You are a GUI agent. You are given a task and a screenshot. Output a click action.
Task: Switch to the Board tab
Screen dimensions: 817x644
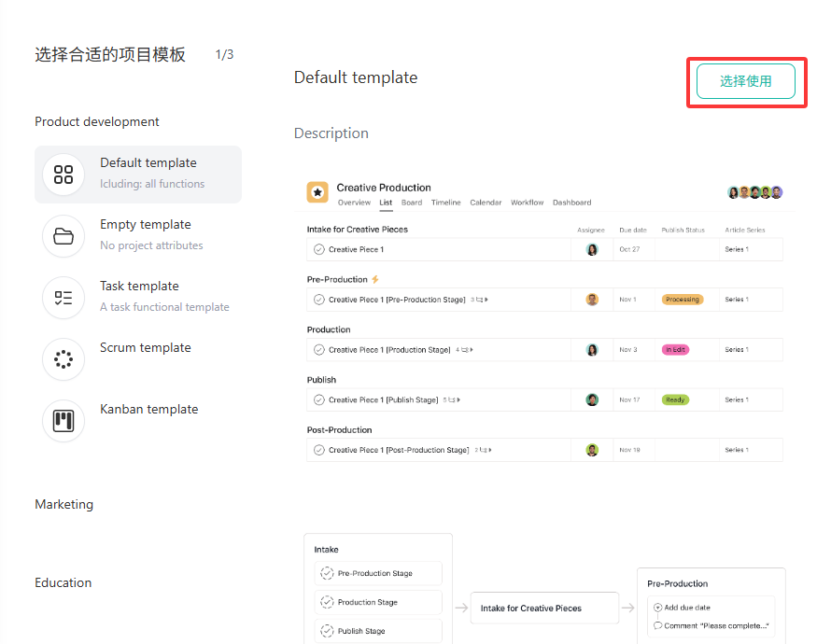click(412, 203)
